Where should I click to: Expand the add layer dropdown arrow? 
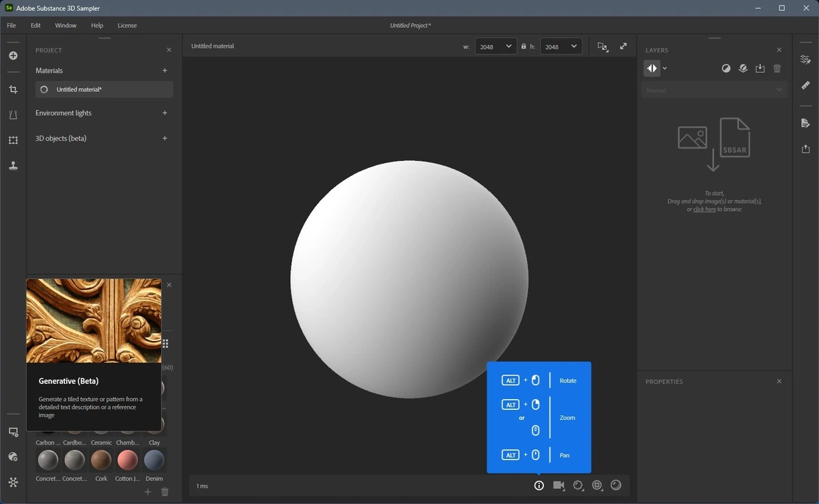click(x=665, y=68)
